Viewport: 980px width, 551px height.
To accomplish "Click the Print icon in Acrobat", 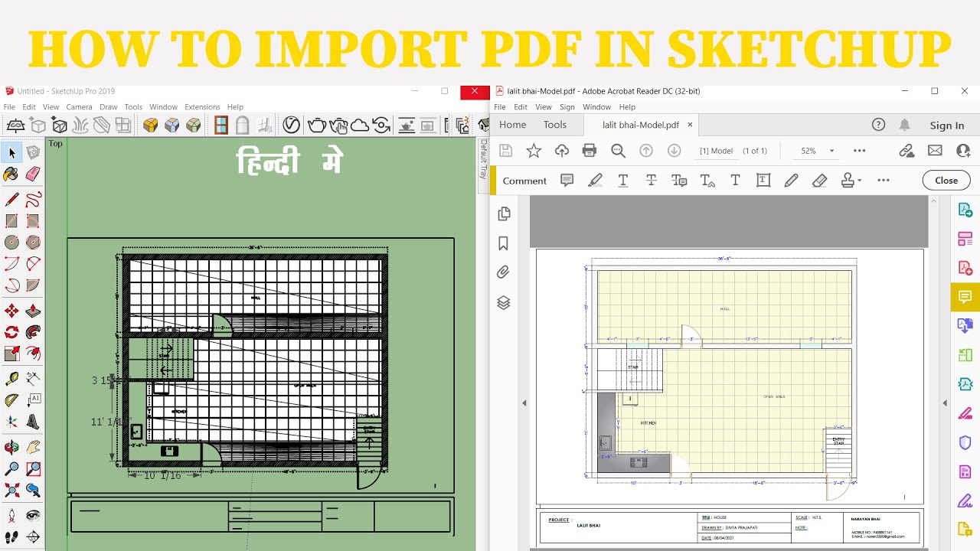I will [x=590, y=151].
